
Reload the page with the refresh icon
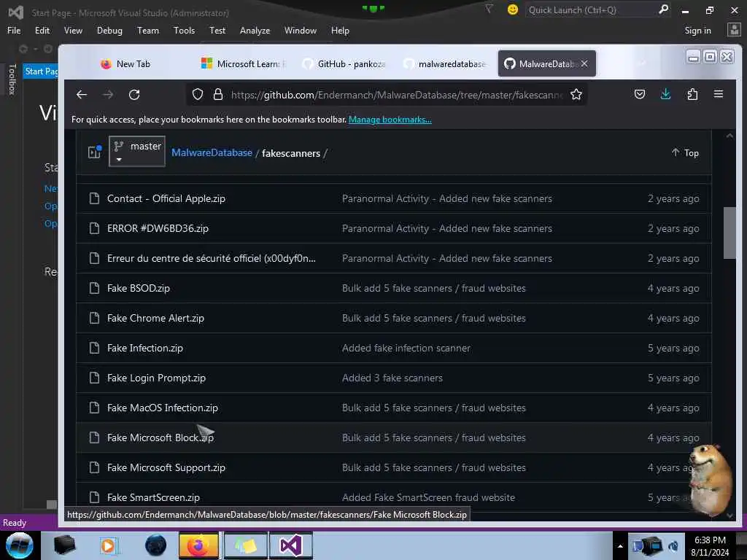134,95
